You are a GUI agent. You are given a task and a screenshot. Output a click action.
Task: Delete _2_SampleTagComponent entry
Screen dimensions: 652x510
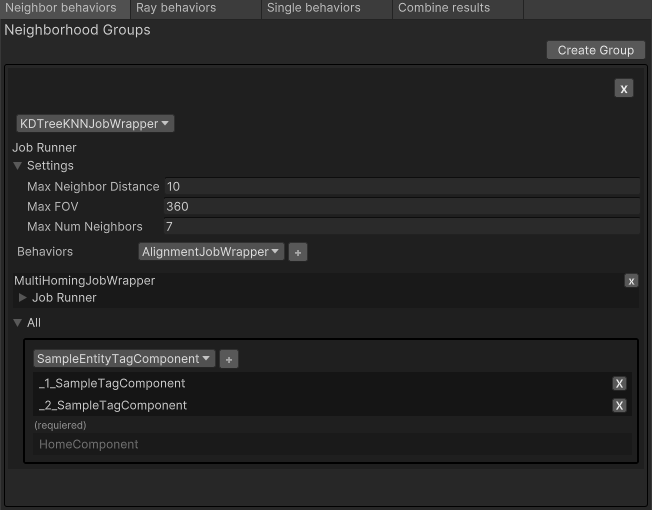[x=620, y=406]
